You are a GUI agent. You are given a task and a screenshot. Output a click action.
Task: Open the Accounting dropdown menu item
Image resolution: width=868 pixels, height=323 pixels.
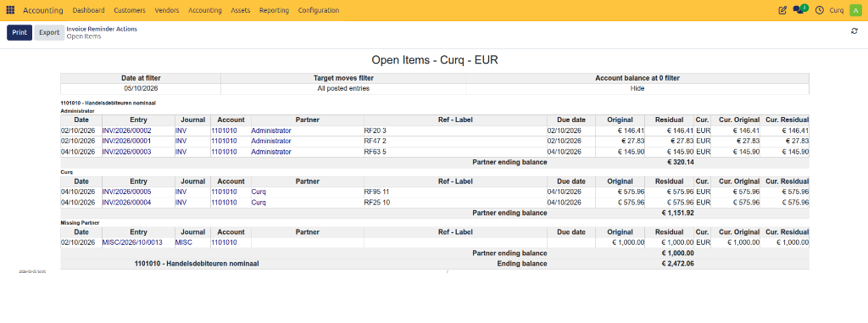coord(205,10)
